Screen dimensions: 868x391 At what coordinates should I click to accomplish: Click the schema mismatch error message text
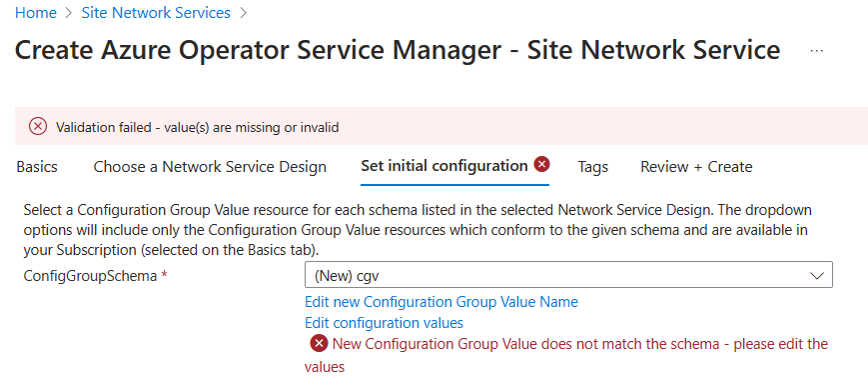coord(566,355)
